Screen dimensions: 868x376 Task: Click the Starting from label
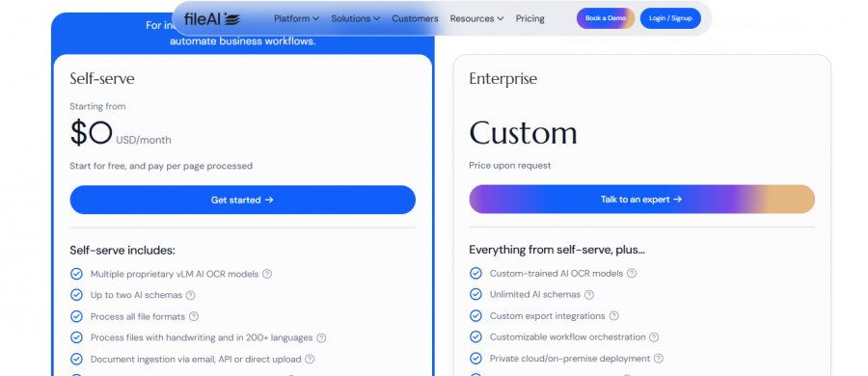tap(97, 106)
